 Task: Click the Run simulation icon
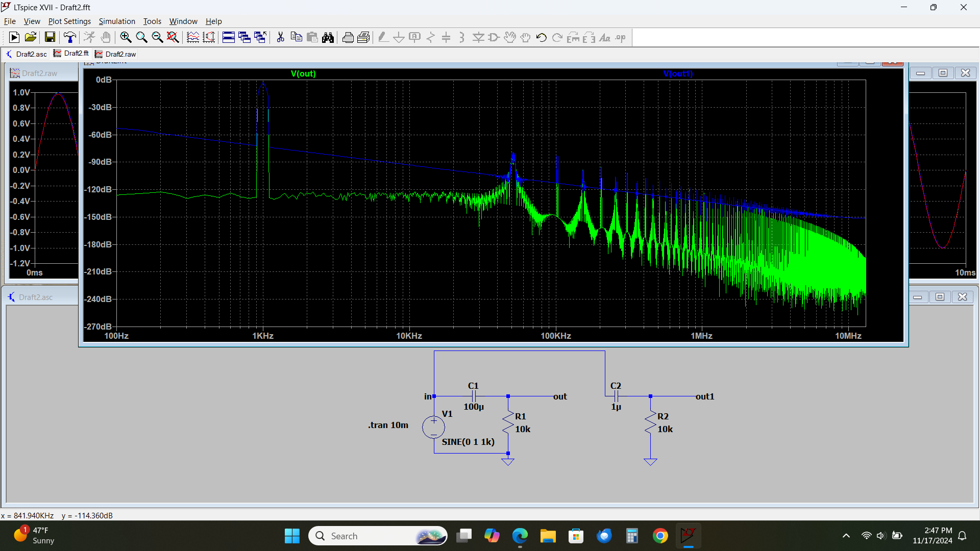(x=14, y=37)
